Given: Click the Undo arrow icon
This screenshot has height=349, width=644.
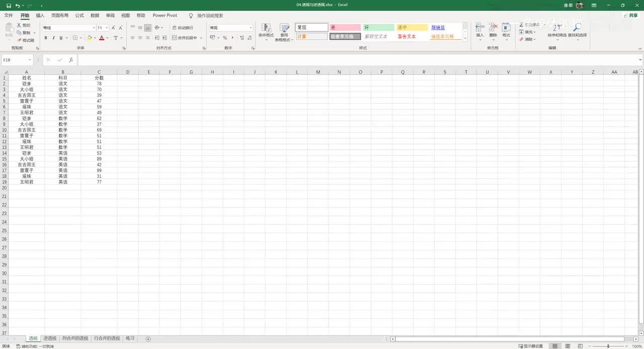Looking at the screenshot, I should coord(18,5).
